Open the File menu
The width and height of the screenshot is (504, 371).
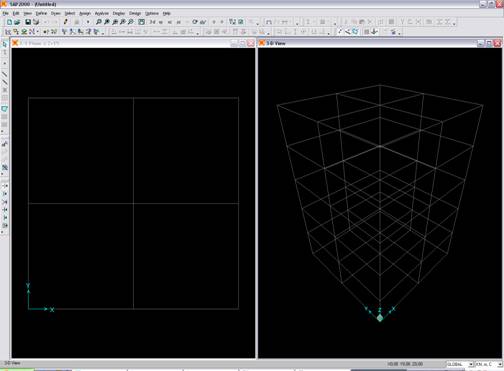5,13
